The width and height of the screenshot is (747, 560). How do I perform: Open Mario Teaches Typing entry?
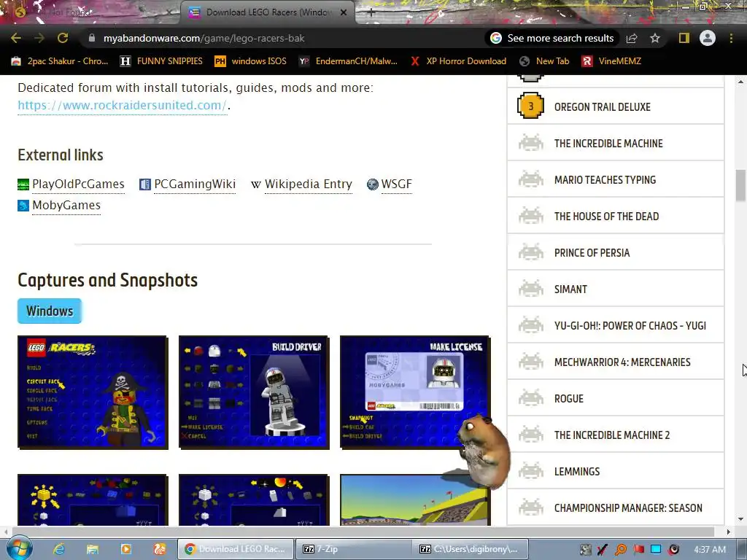point(605,180)
